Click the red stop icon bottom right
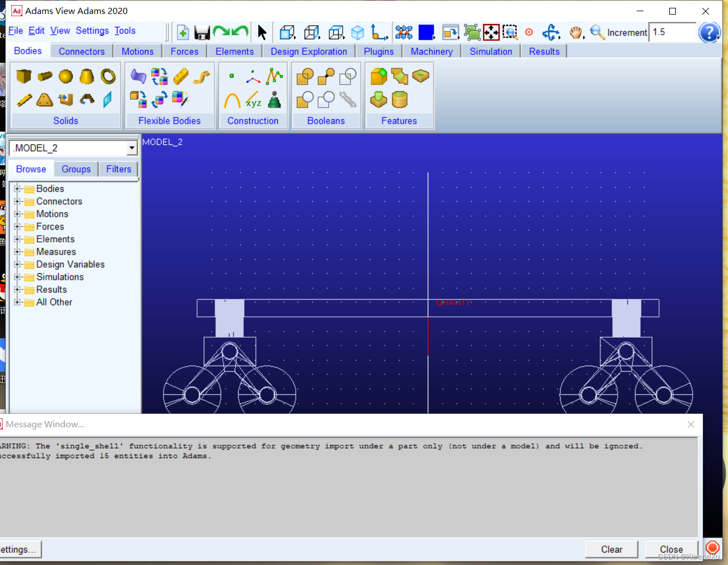 (712, 547)
